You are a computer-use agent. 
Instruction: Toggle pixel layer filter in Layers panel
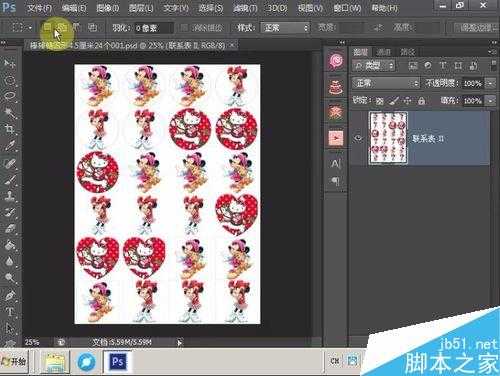pos(413,65)
